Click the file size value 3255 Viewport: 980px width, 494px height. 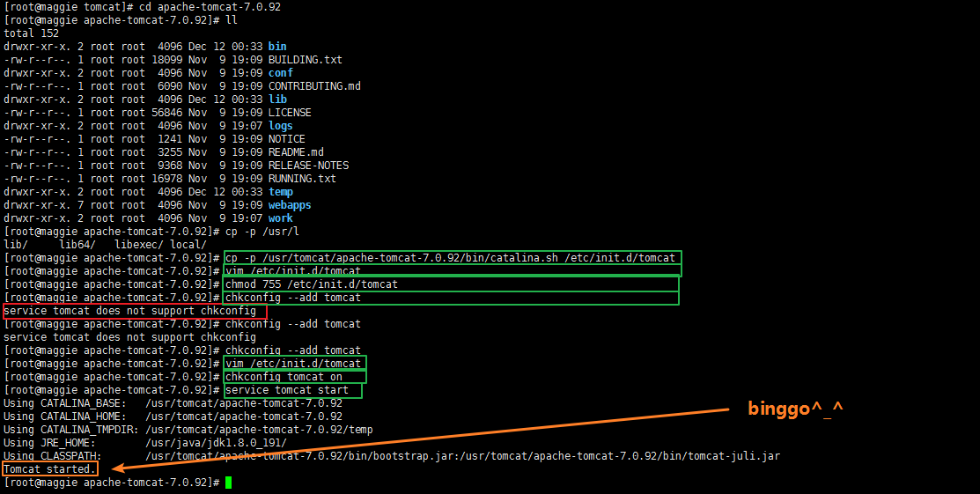tap(170, 152)
